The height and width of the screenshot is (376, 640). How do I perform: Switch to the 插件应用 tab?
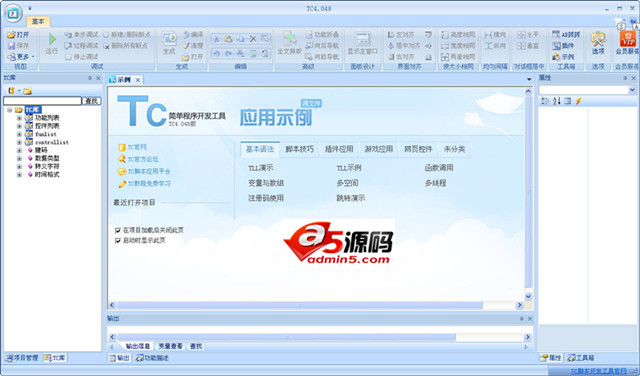point(339,149)
